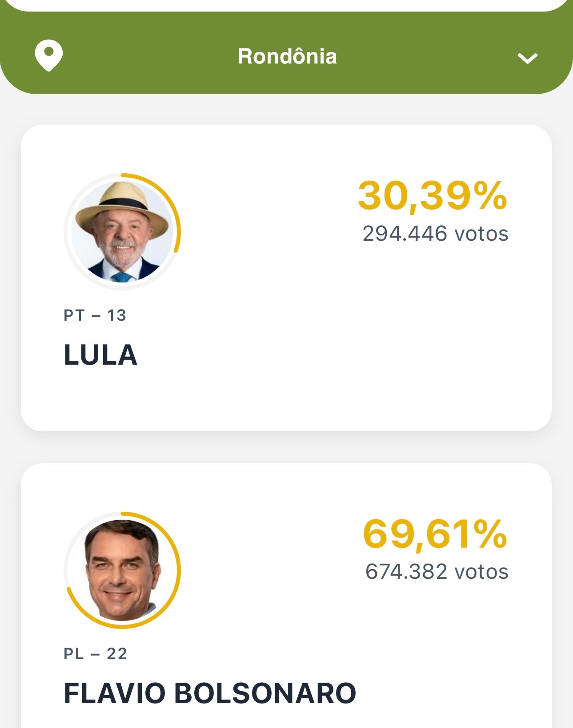Screen dimensions: 573x728
Task: Click the 294.446 votos count
Action: 435,234
